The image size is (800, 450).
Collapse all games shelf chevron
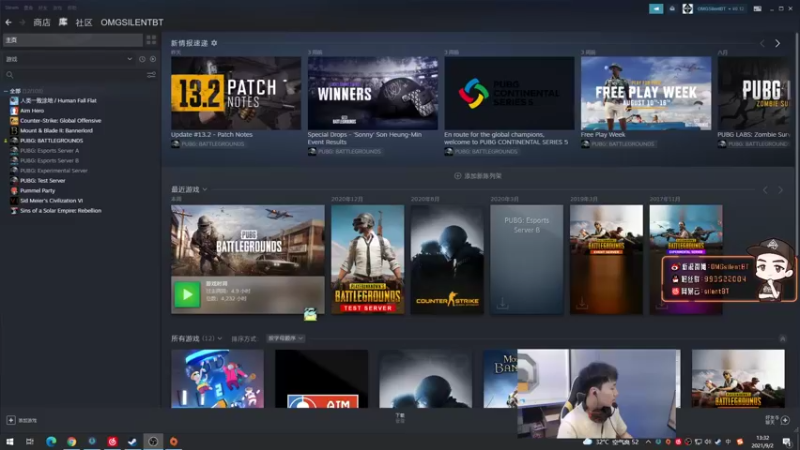(x=783, y=339)
